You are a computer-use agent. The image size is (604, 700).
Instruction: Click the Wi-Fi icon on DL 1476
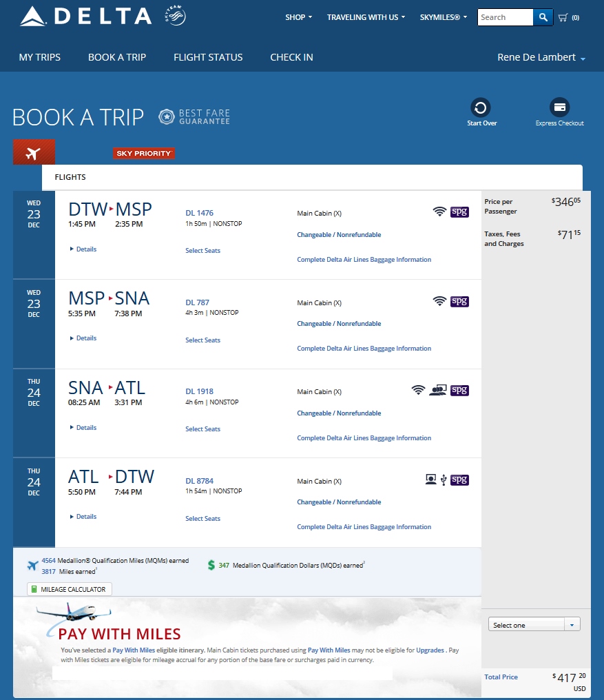pyautogui.click(x=439, y=212)
